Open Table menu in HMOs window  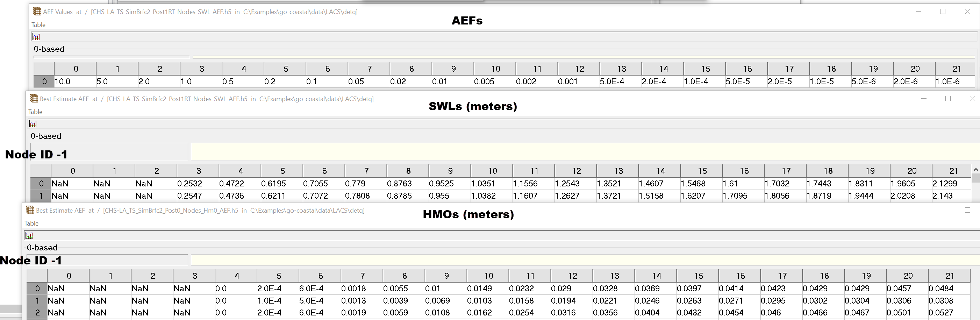(31, 223)
